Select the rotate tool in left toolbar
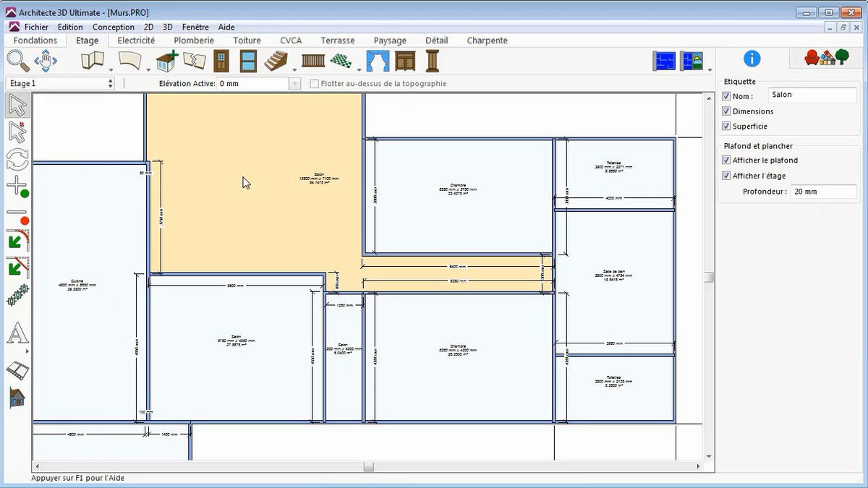 pos(17,158)
